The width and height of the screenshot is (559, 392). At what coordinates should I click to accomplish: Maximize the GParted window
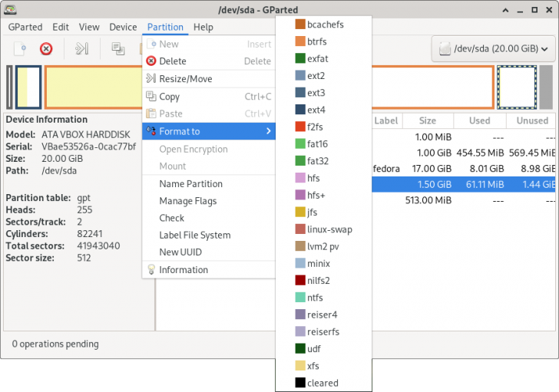(x=534, y=10)
